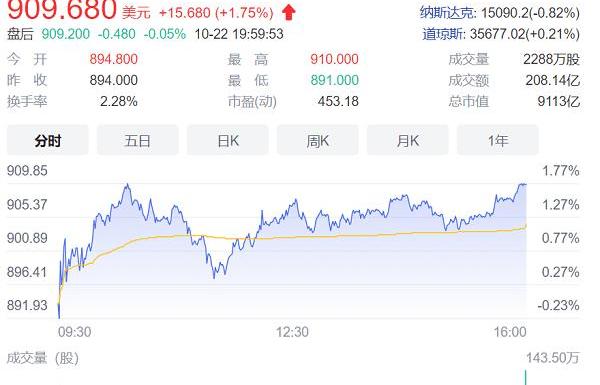The width and height of the screenshot is (600, 385).
Task: Click the 12:30 time axis marker
Action: pyautogui.click(x=292, y=332)
